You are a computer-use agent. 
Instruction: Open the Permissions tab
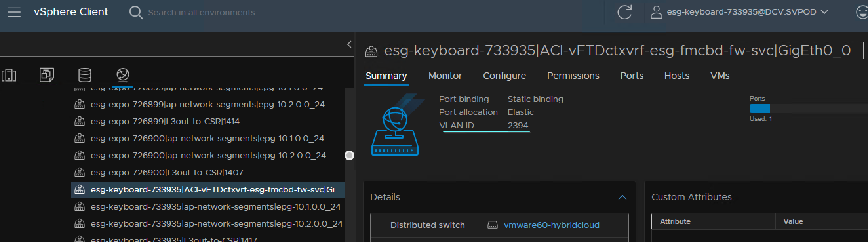573,76
